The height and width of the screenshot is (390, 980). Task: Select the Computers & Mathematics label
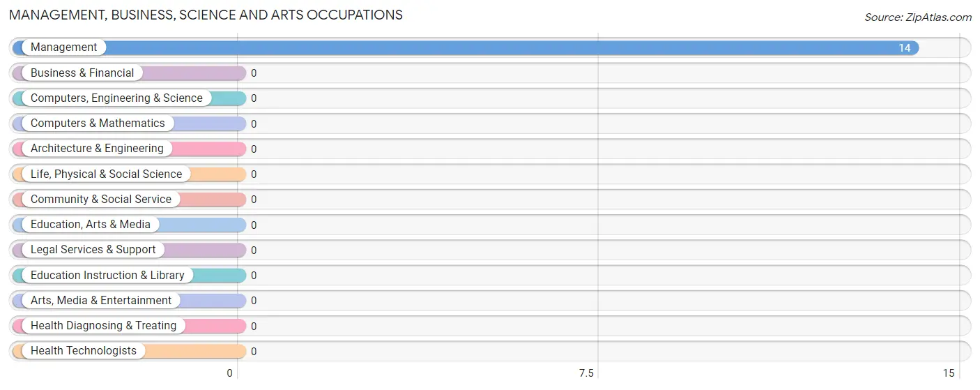(98, 123)
